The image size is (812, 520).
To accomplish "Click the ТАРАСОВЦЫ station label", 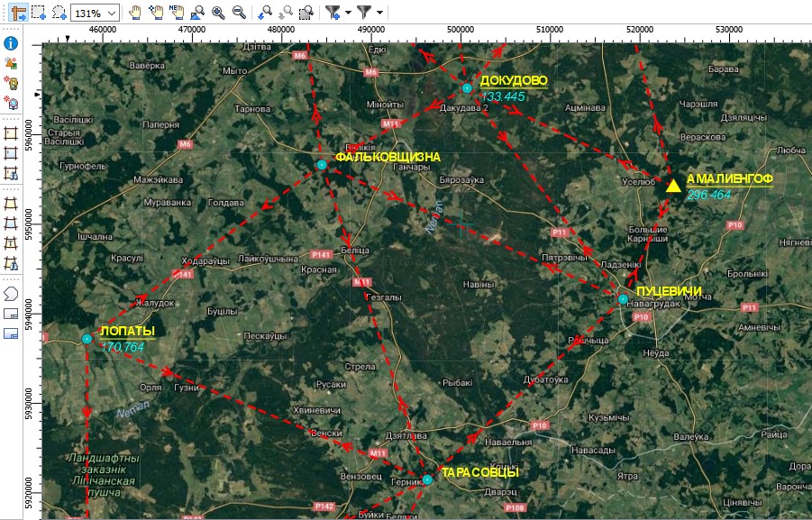I will point(479,472).
